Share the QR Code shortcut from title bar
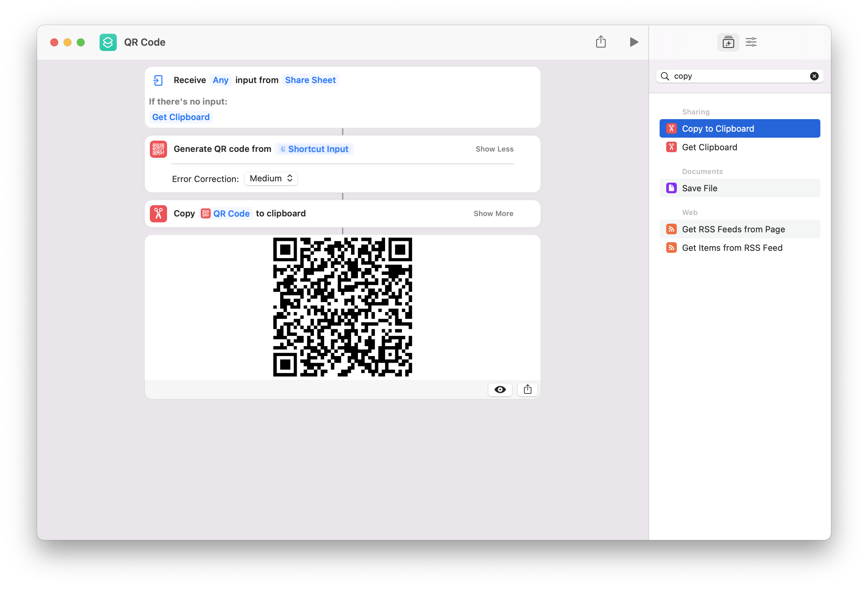Screen dimensions: 868x589 point(601,41)
